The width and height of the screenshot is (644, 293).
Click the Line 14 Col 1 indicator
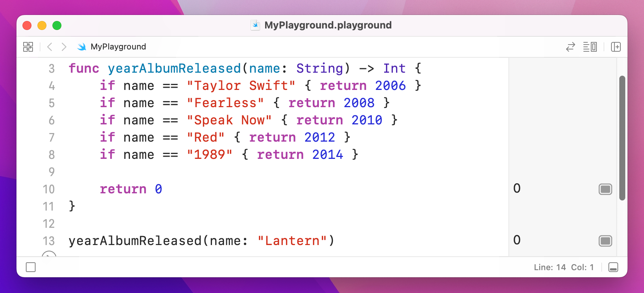tap(563, 267)
